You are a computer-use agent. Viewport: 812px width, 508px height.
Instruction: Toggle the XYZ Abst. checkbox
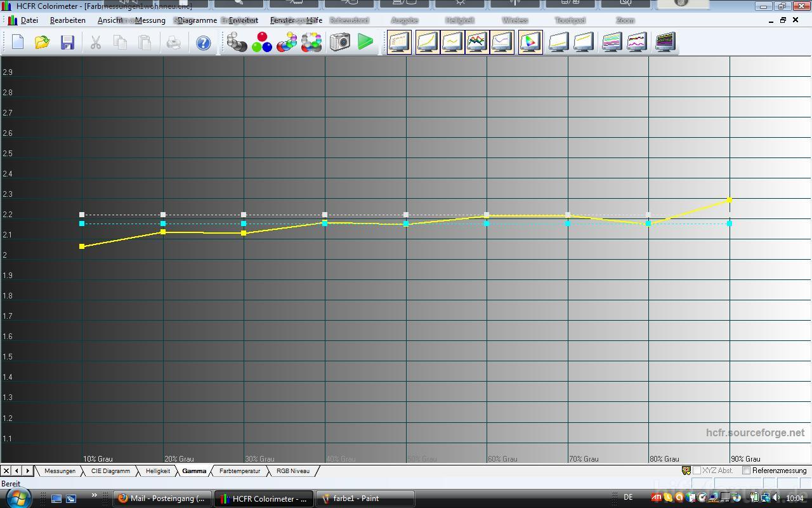[697, 471]
